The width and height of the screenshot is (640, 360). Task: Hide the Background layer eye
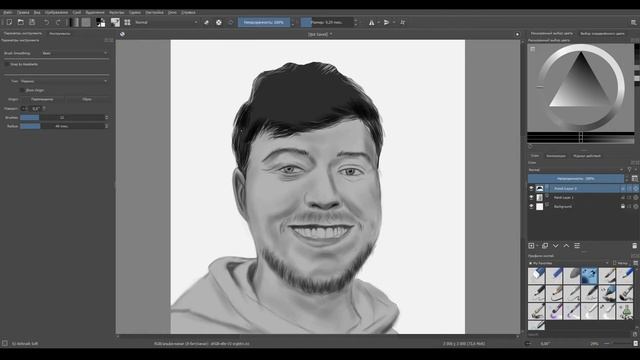click(x=531, y=207)
